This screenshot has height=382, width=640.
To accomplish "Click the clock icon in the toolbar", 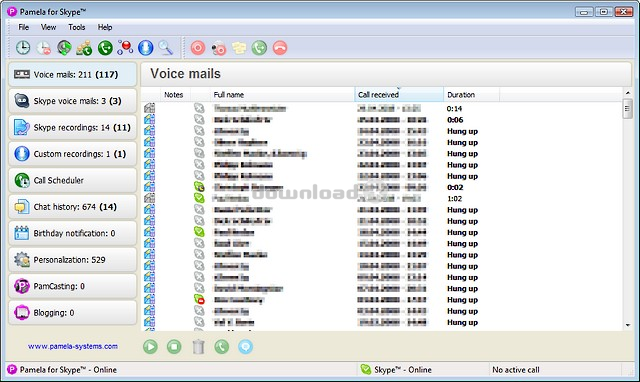I will [x=23, y=48].
